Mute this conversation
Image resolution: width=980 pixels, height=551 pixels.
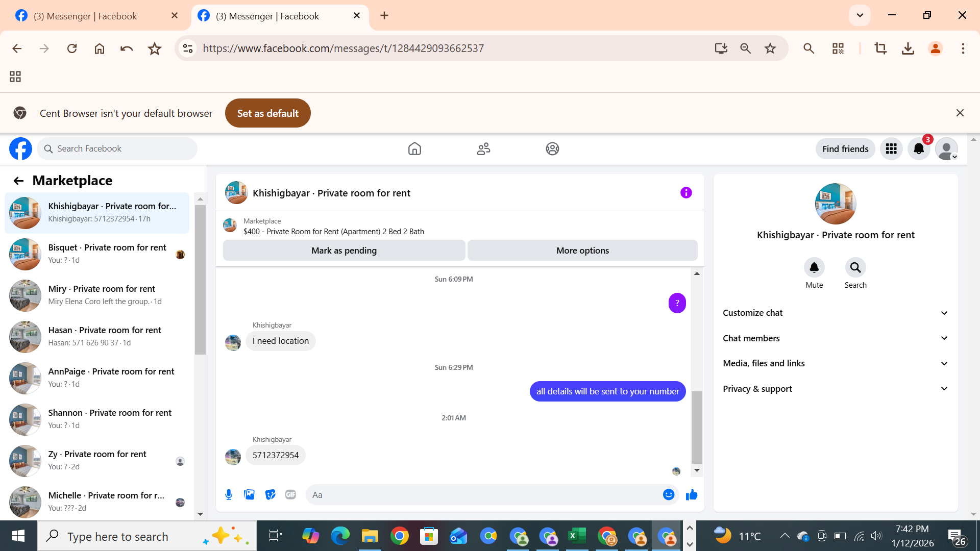pos(814,267)
